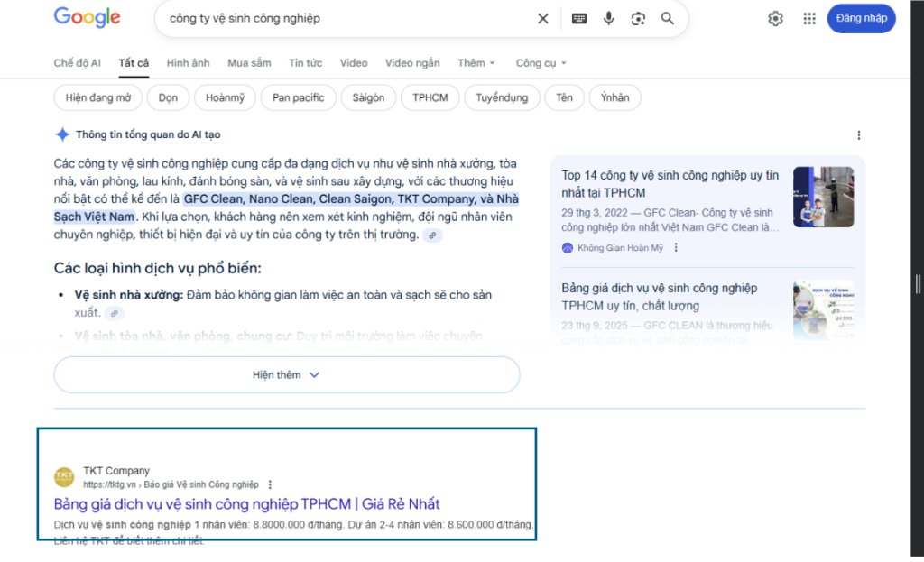
Task: Click the magnifying glass search button
Action: tap(668, 18)
